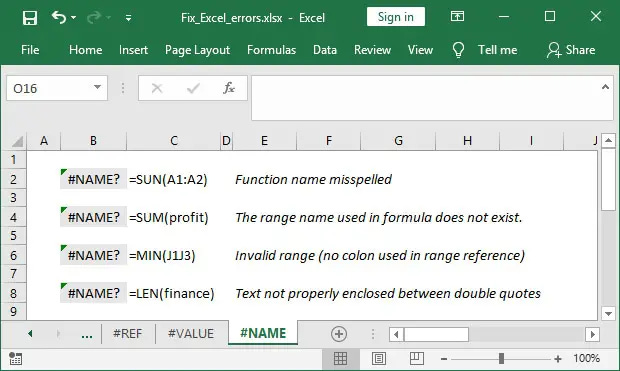Click the Tell me lightbulb icon
This screenshot has height=371, width=620.
click(458, 50)
